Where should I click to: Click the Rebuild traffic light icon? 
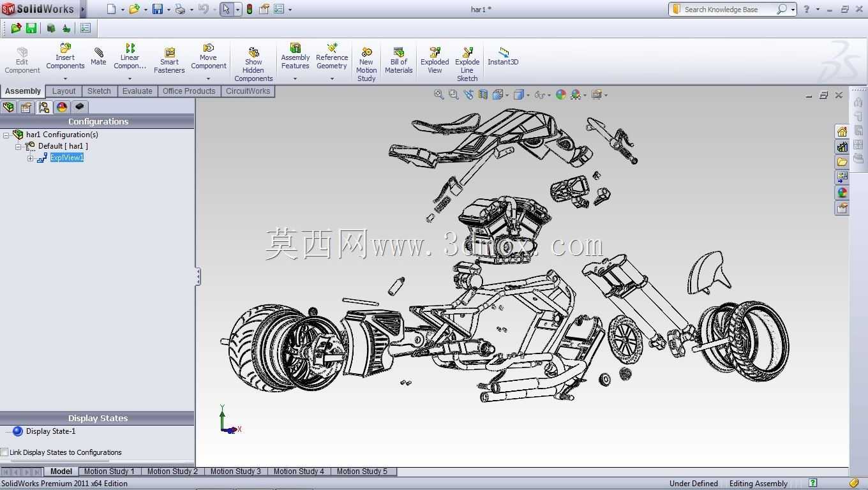(x=249, y=9)
